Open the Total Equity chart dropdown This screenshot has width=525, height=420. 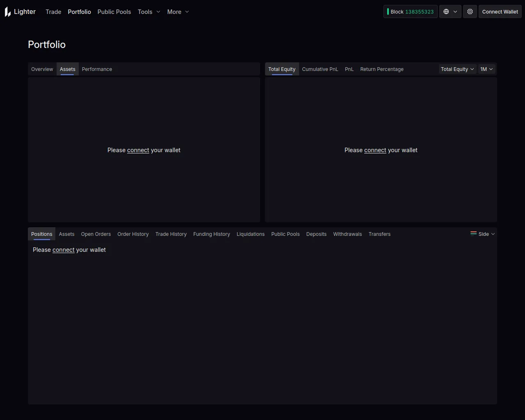coord(457,69)
